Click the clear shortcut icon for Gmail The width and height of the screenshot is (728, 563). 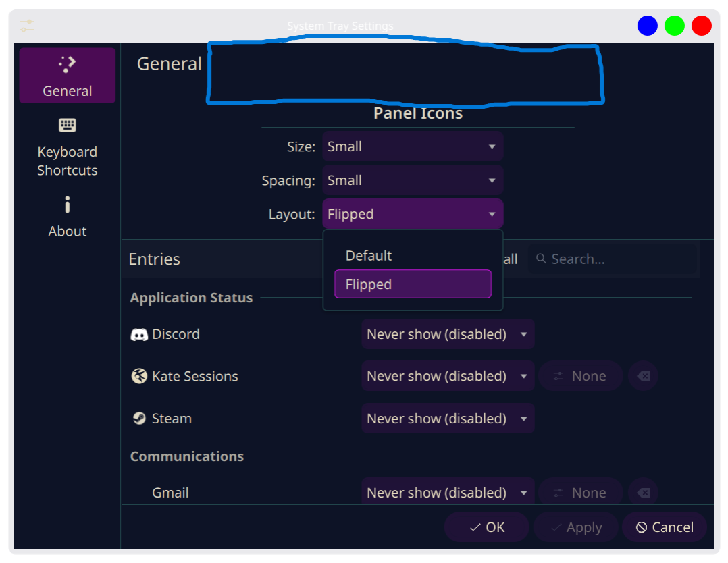(x=644, y=493)
